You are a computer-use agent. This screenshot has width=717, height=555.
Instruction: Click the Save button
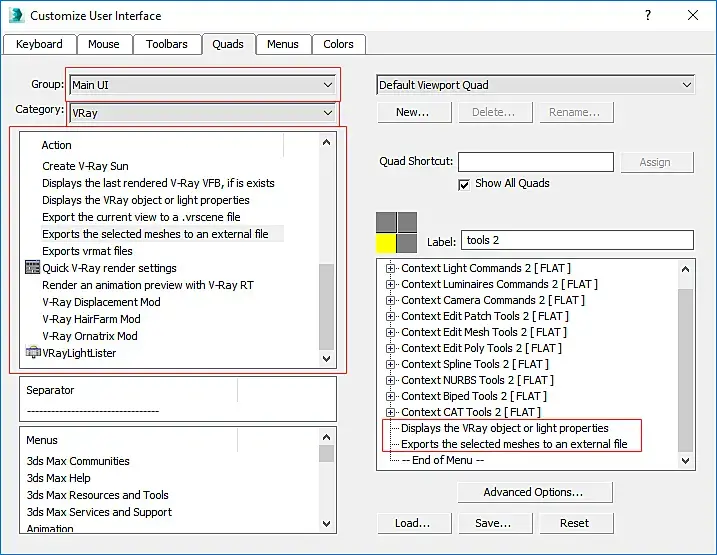coord(495,523)
